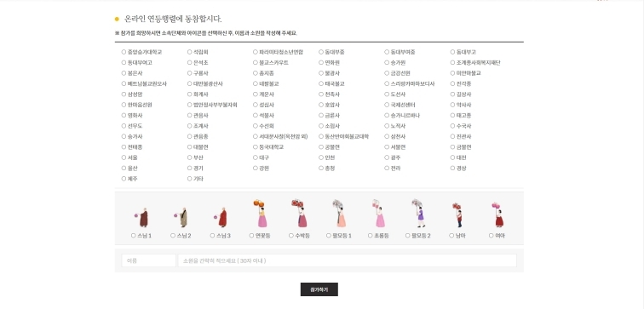This screenshot has width=644, height=309.
Task: Select the 화계사 radio button
Action: pyautogui.click(x=190, y=94)
